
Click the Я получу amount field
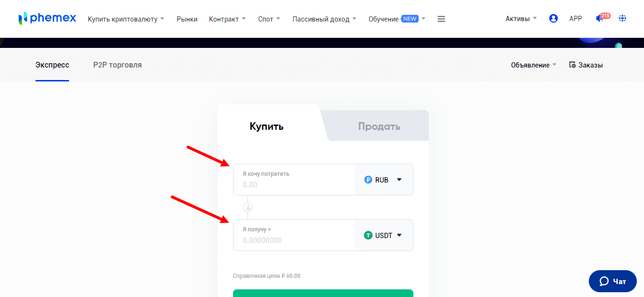pos(293,240)
